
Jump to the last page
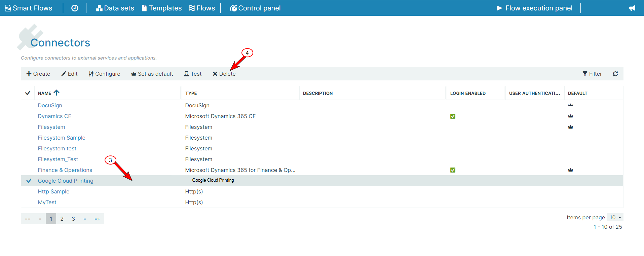click(x=97, y=219)
